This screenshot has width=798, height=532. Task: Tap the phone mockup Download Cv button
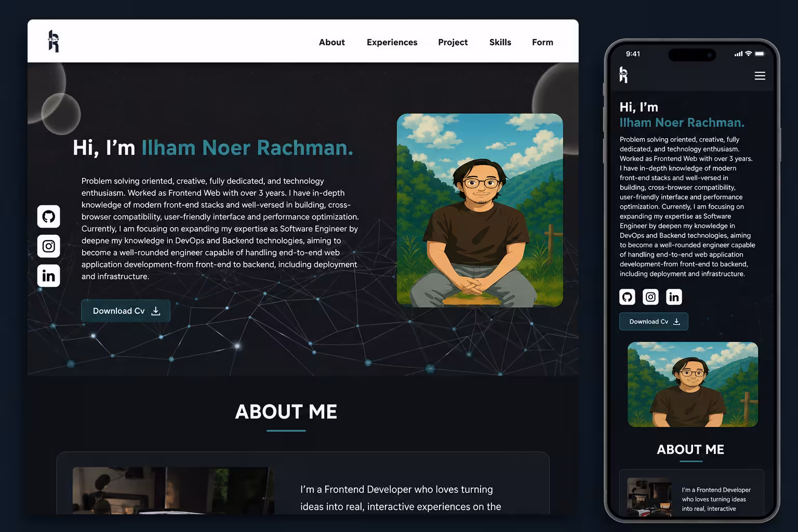[x=654, y=322]
